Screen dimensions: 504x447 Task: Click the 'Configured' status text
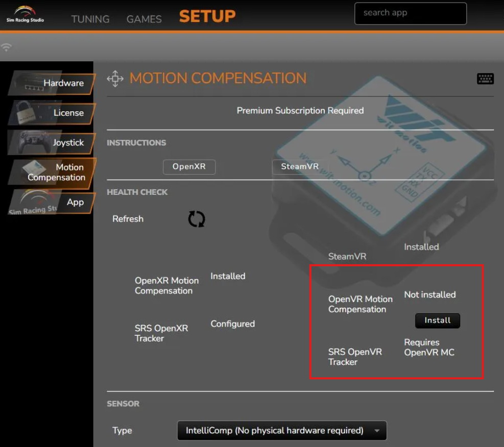[x=233, y=324]
